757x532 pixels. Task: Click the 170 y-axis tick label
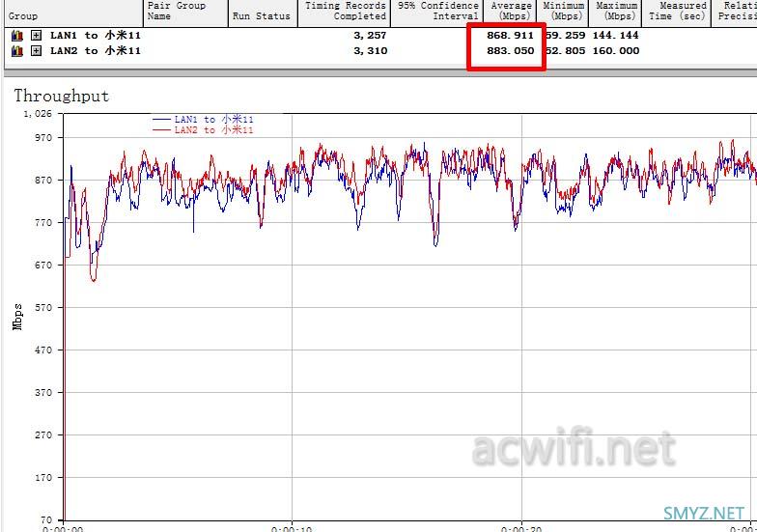pos(42,477)
